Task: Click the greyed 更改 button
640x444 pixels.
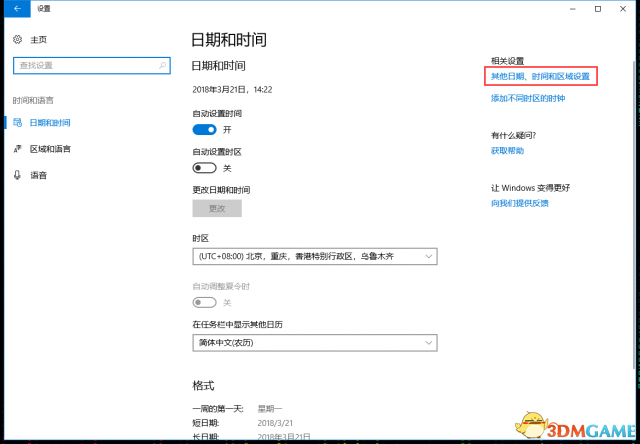Action: (x=217, y=208)
